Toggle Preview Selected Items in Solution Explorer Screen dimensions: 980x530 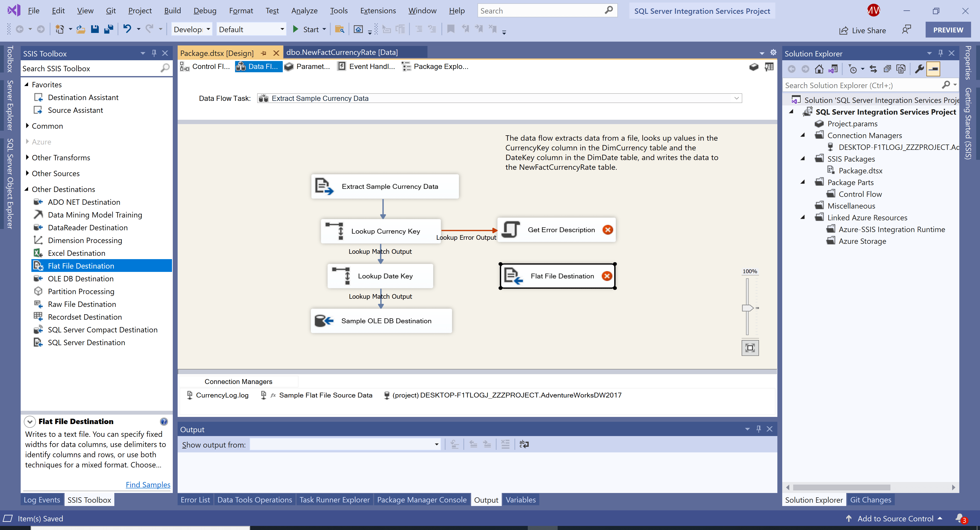933,69
